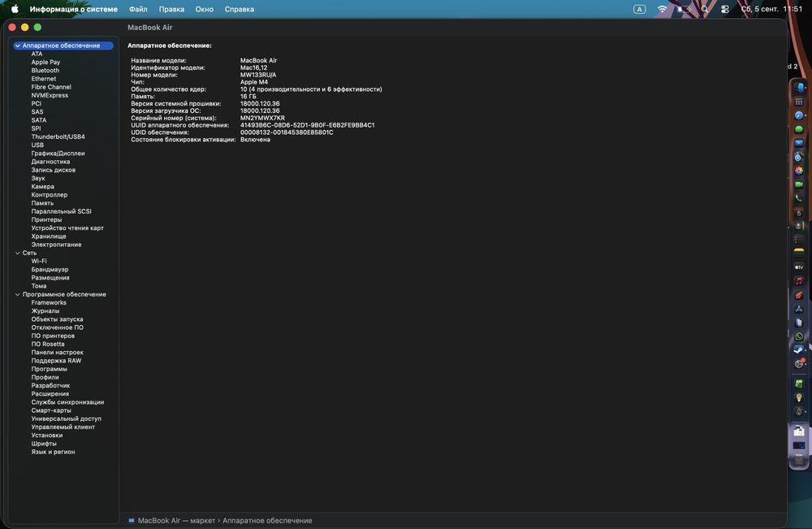Click MacBook Air — маркет in path bar
This screenshot has width=812, height=529.
(x=176, y=521)
